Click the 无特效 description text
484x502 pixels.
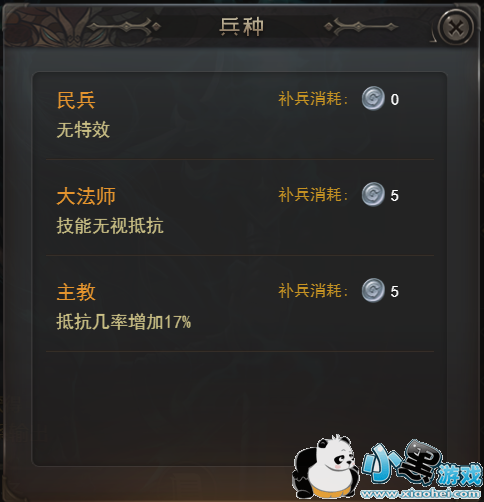click(x=83, y=130)
